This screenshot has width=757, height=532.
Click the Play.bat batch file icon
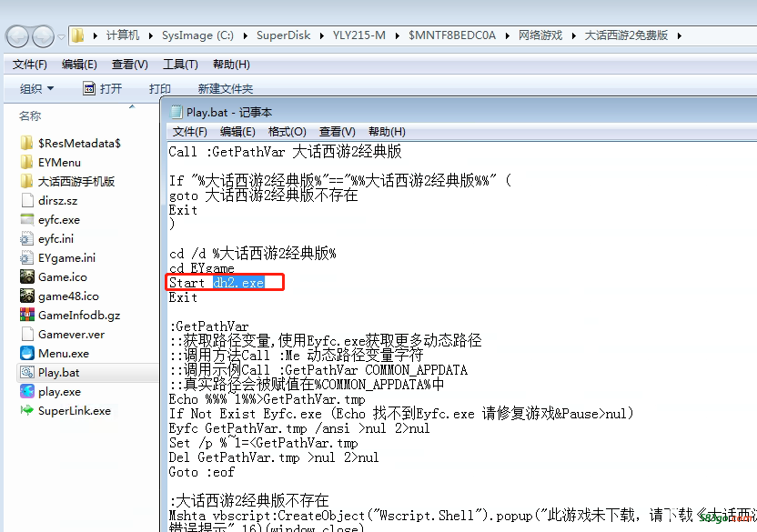[27, 372]
